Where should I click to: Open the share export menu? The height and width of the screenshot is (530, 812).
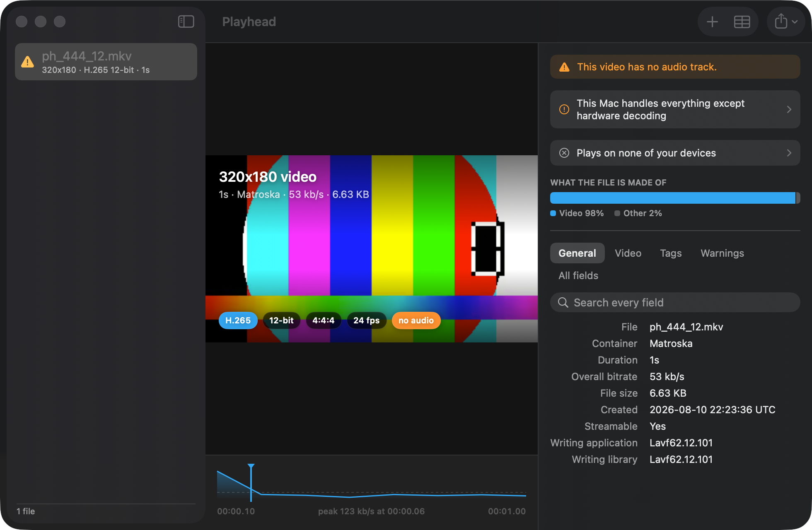pos(786,22)
